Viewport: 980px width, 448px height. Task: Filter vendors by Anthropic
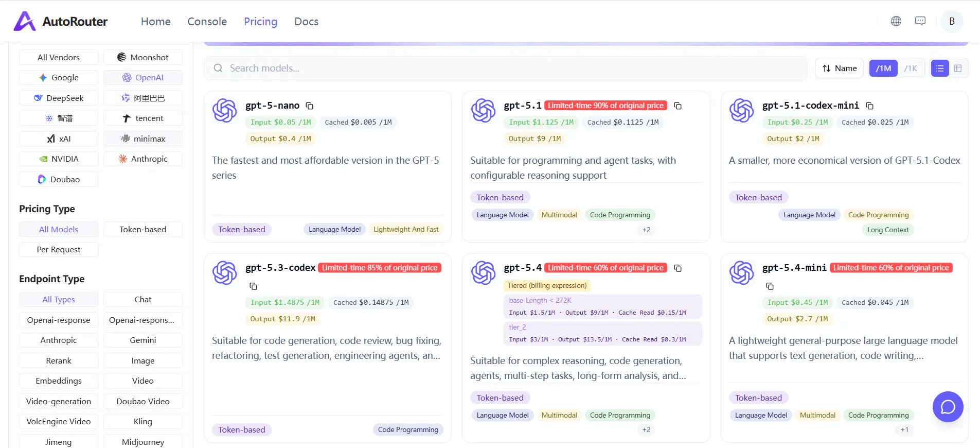[x=143, y=159]
